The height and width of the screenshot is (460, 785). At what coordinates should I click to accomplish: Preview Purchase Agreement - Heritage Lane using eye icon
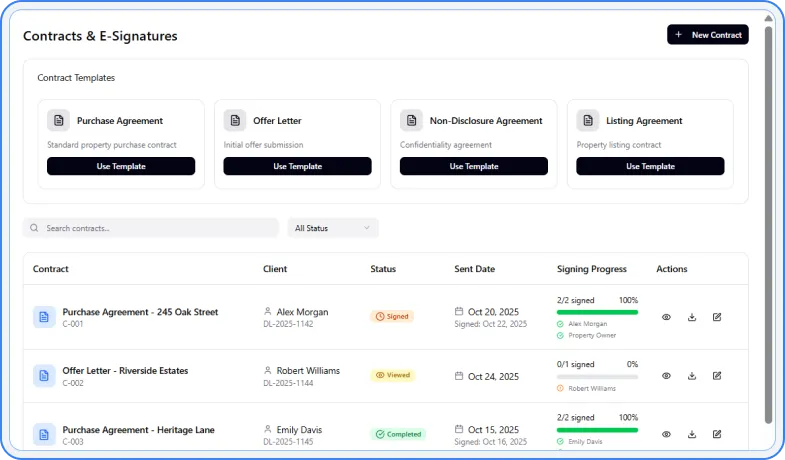point(667,434)
